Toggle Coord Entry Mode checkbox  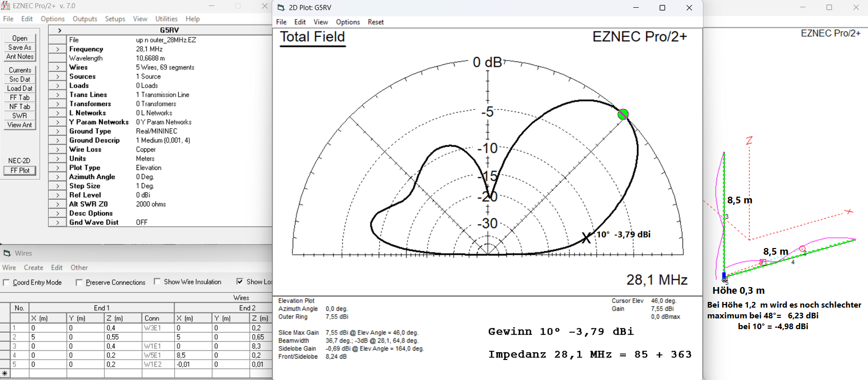click(x=6, y=282)
